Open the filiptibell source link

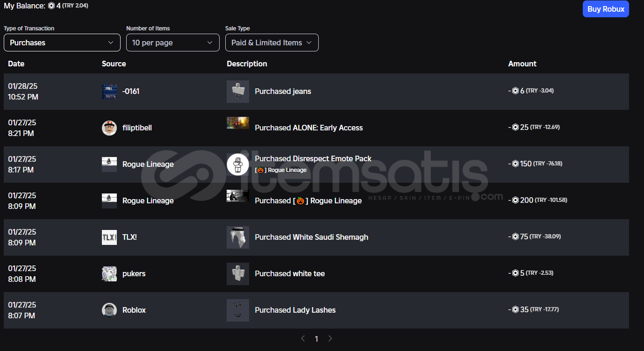click(137, 128)
